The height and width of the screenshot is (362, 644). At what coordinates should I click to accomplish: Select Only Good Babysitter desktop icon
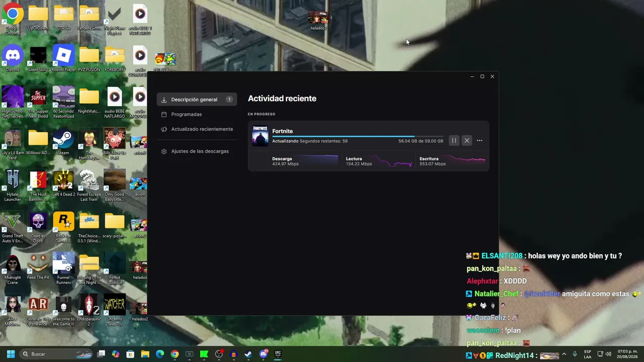(x=114, y=186)
